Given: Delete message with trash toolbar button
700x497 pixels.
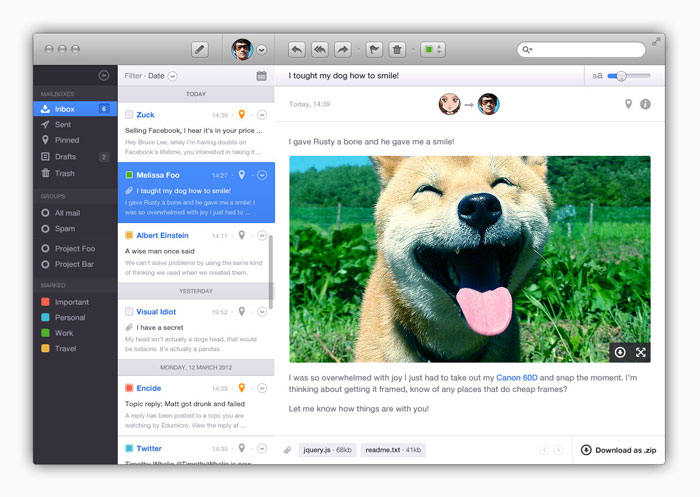Looking at the screenshot, I should pos(397,50).
